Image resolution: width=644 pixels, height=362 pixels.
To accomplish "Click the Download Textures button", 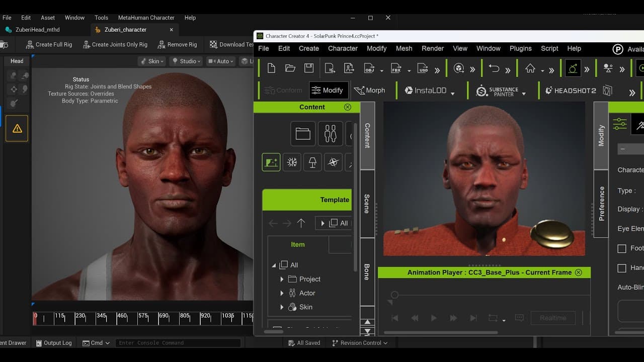I will pos(231,45).
